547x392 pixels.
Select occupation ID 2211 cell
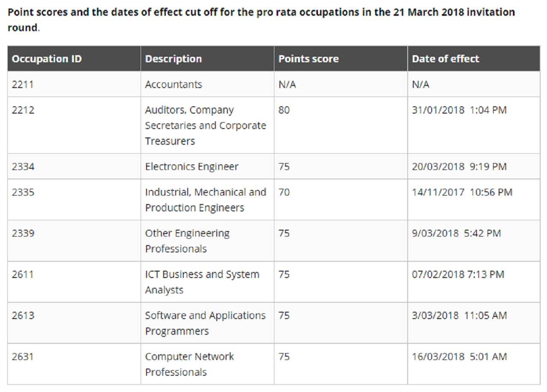[x=23, y=85]
